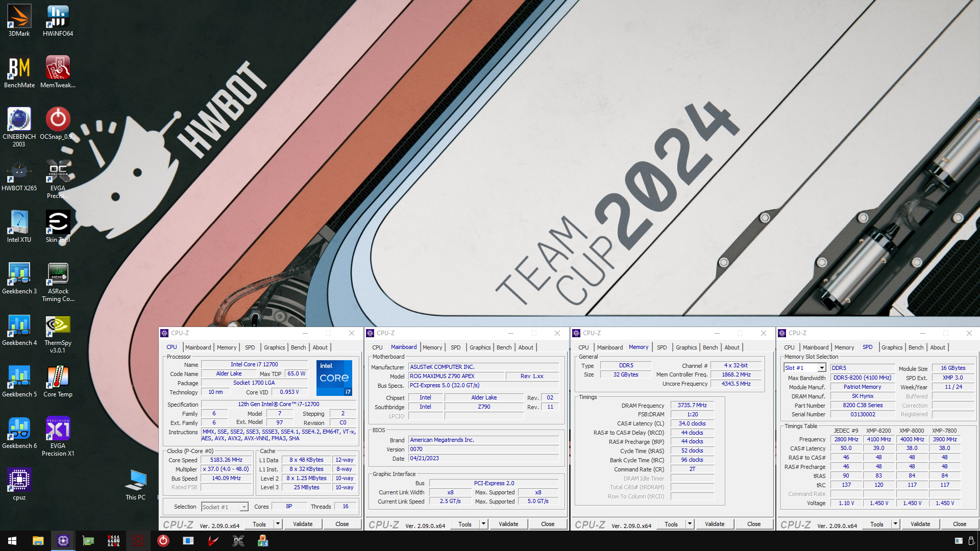
Task: Select the cpuz desktop shortcut
Action: [x=19, y=484]
